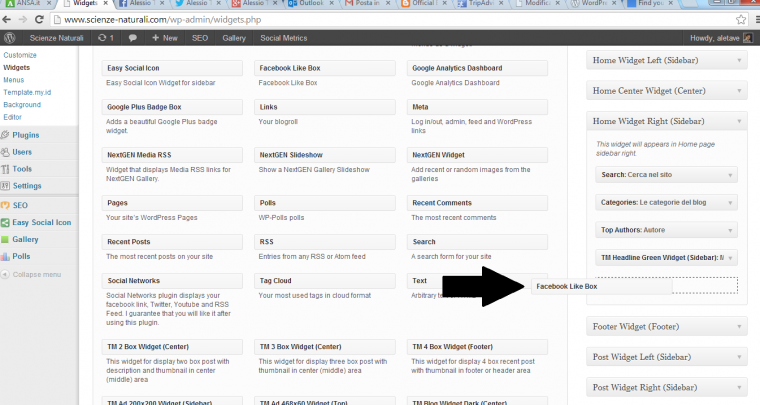Select the Links widget

pyautogui.click(x=325, y=107)
